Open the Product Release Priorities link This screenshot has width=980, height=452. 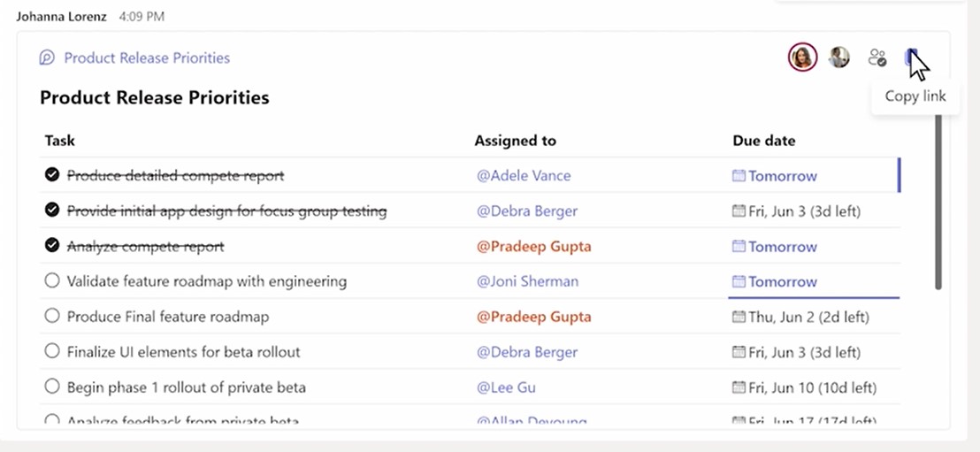(x=147, y=58)
